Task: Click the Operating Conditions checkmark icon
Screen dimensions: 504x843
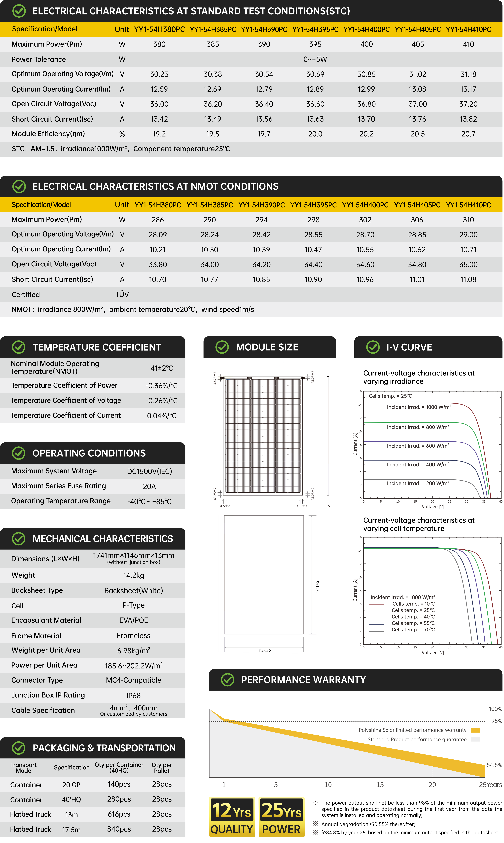Action: (19, 453)
